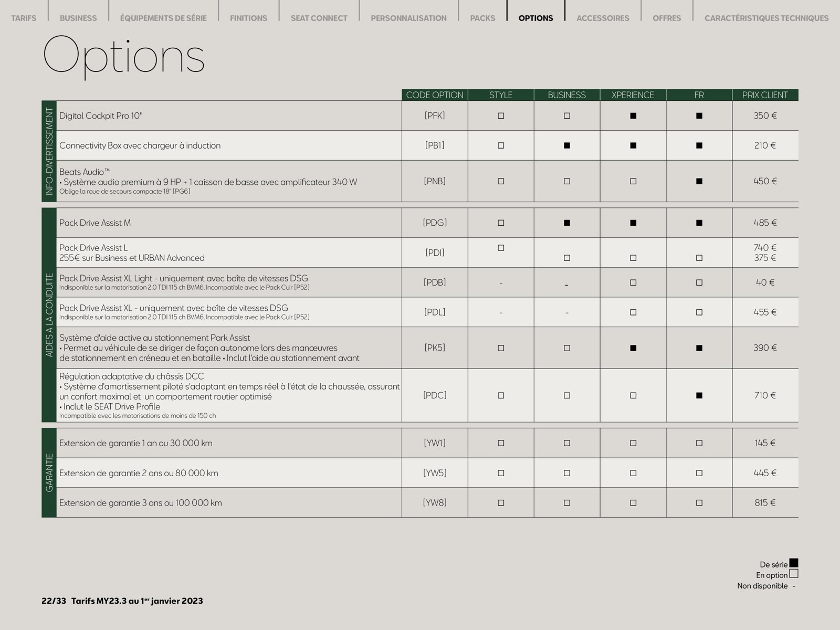Image resolution: width=840 pixels, height=630 pixels.
Task: Open the ACCESSOIRES tab
Action: (603, 18)
